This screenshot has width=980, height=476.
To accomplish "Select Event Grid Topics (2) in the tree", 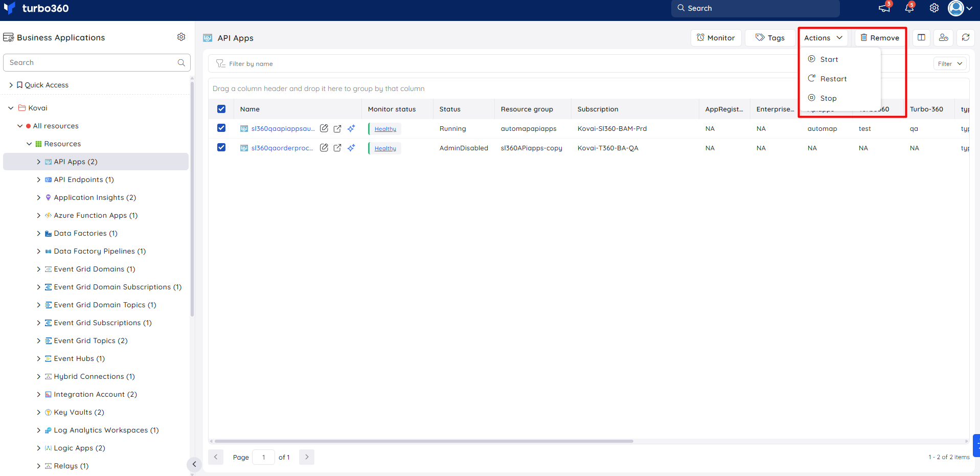I will (x=90, y=341).
